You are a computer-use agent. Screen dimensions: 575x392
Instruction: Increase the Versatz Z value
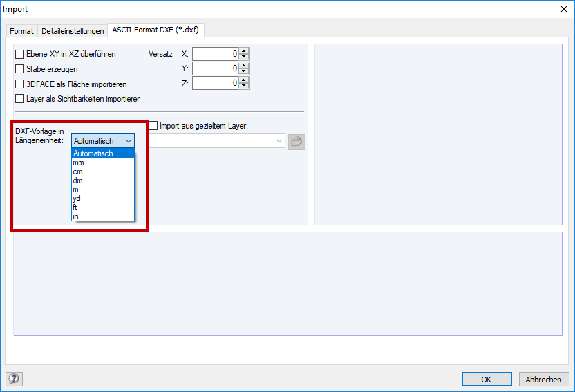click(x=244, y=80)
